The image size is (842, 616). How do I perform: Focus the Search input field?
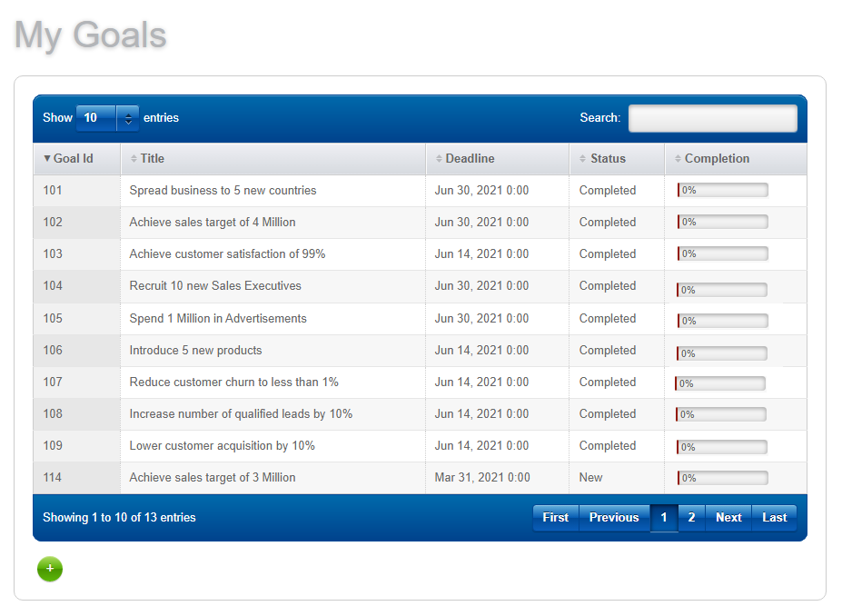(x=713, y=118)
